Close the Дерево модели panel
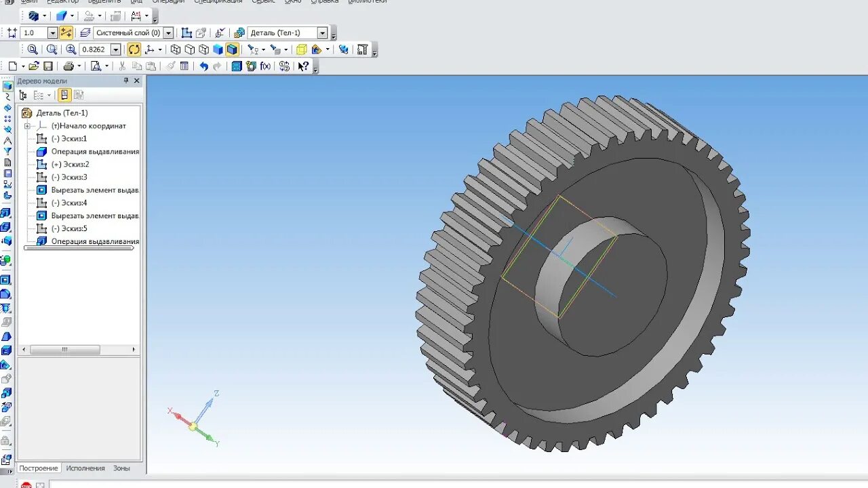 coord(136,81)
